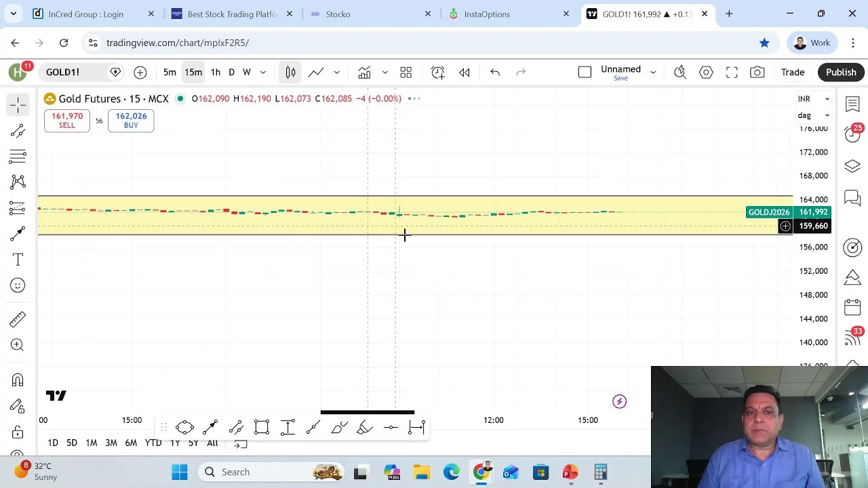Expand the chart style dropdown arrow
This screenshot has width=868, height=488.
[336, 73]
